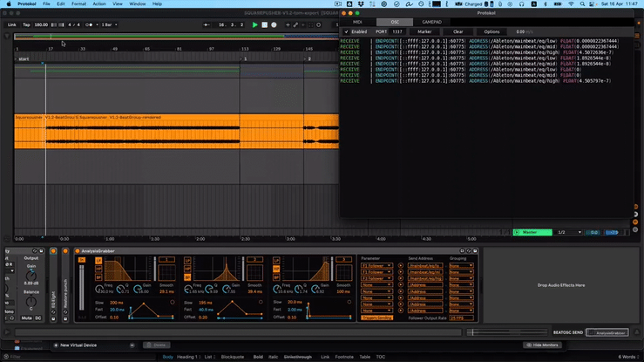Click the AnalysisGrabber track selector at bottom right
Screen dimensions: 644x362
pyautogui.click(x=607, y=333)
